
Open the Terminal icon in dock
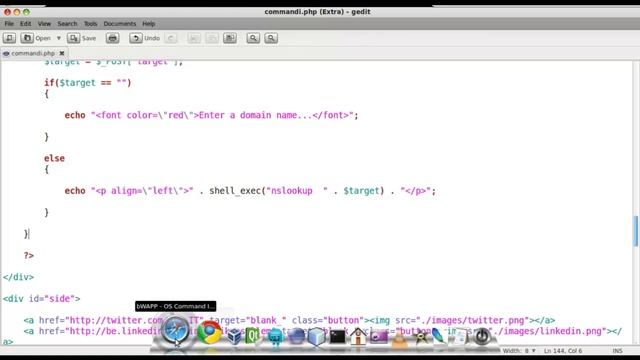[x=338, y=337]
